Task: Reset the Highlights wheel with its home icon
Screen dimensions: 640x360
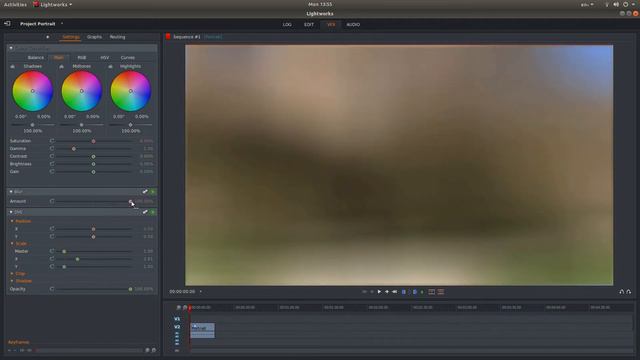Action: [110, 66]
